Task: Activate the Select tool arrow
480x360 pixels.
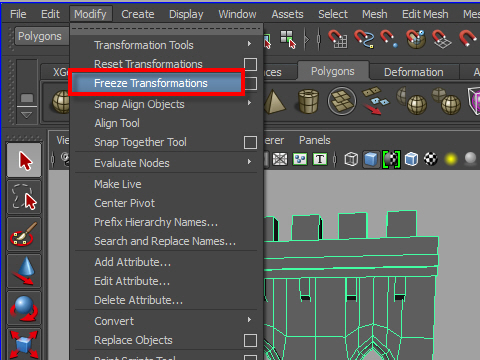Action: 24,160
